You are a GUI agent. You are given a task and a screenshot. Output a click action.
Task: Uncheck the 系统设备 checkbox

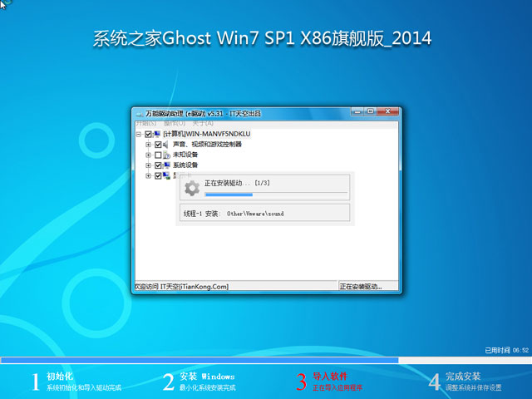(x=158, y=165)
